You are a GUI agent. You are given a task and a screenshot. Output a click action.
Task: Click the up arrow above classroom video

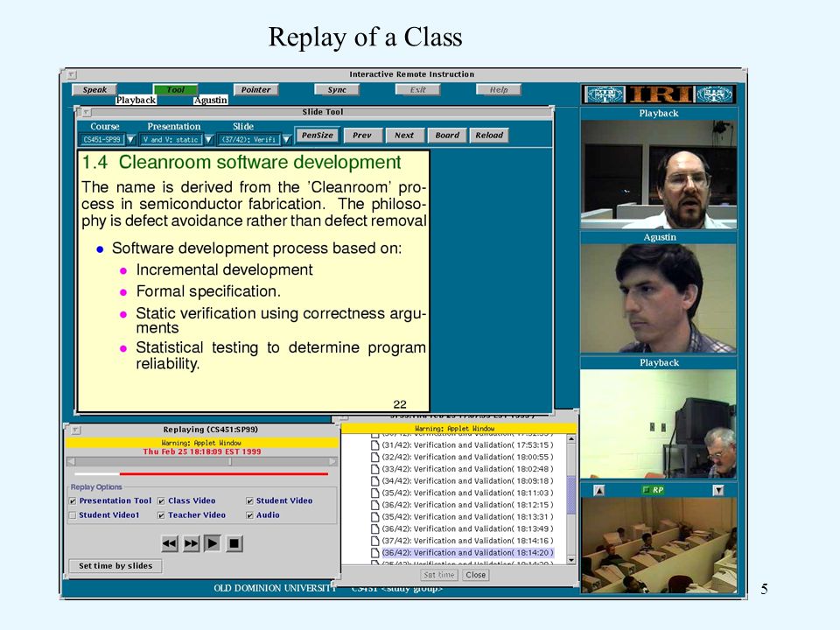[x=599, y=490]
